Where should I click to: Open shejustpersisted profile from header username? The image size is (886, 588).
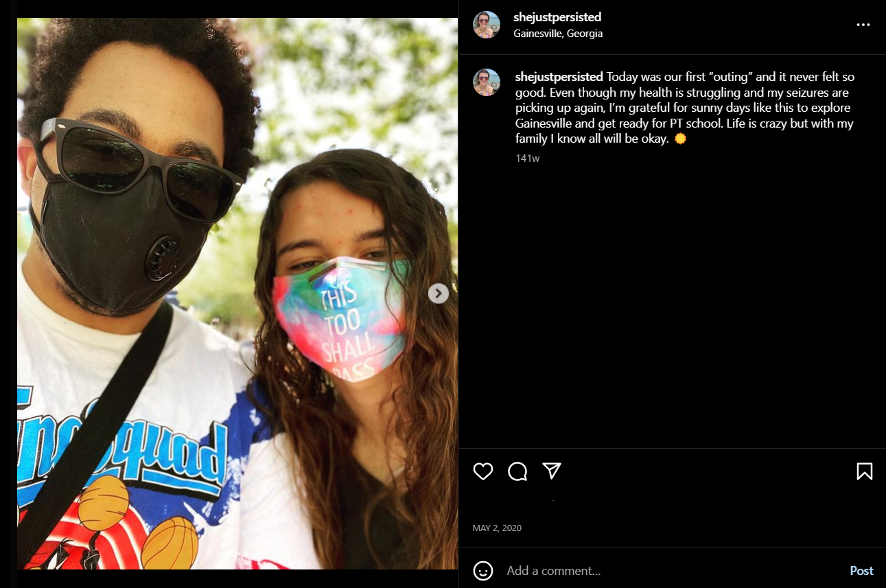[x=557, y=17]
